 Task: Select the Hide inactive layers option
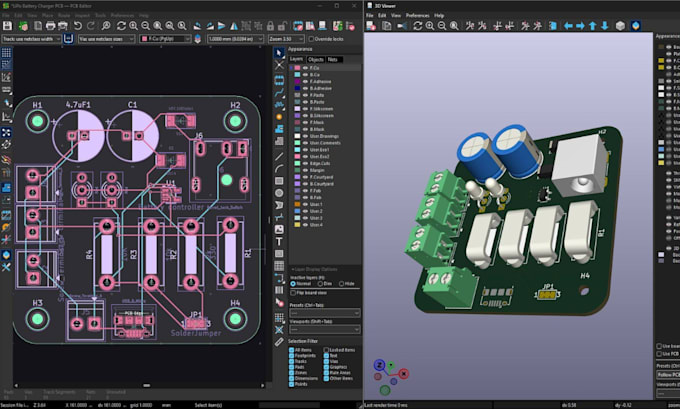point(341,284)
